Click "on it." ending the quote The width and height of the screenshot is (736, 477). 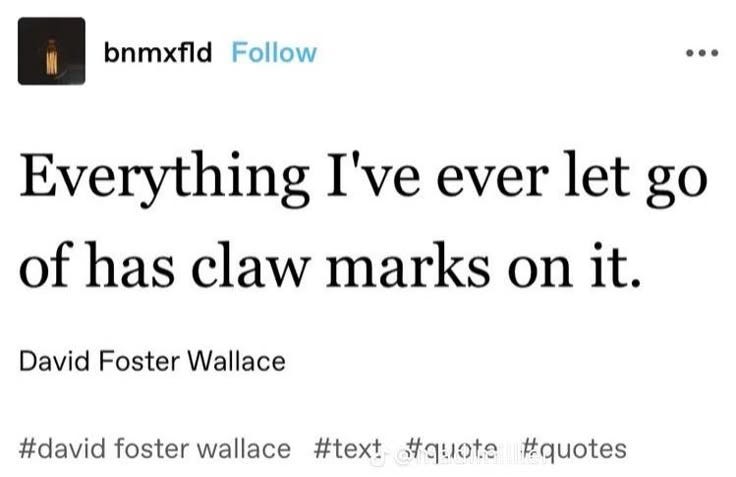pos(574,266)
